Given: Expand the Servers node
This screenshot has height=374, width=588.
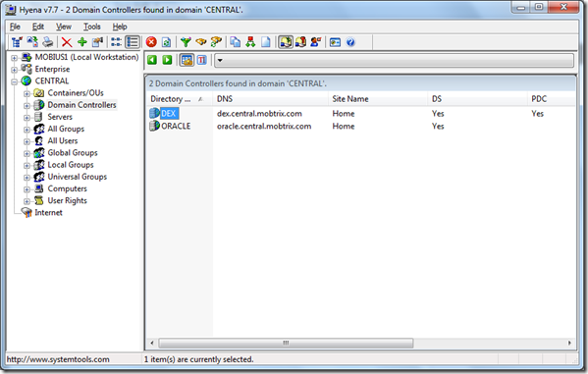Looking at the screenshot, I should tap(27, 118).
